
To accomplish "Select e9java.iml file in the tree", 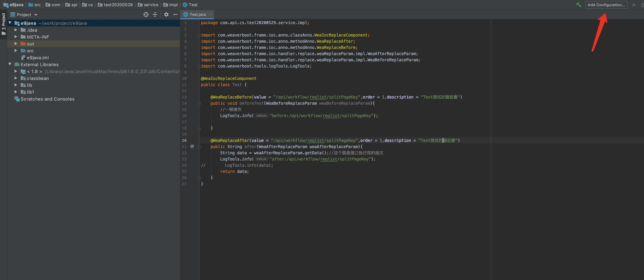I will point(37,58).
